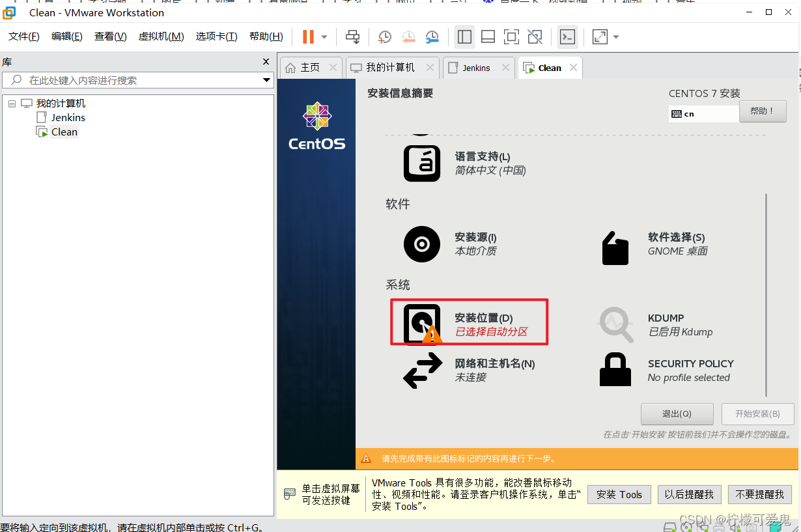
Task: Click the 退出(Q) quit button
Action: pos(677,414)
